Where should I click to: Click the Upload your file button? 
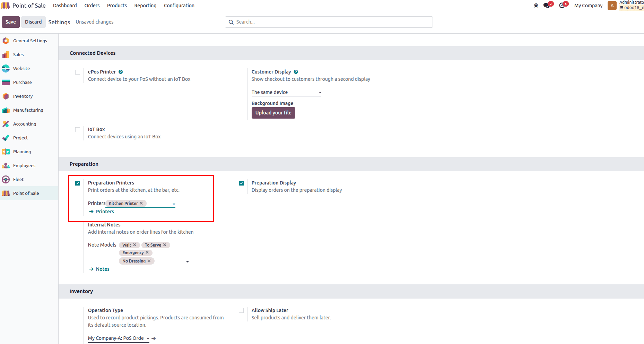[x=273, y=113]
